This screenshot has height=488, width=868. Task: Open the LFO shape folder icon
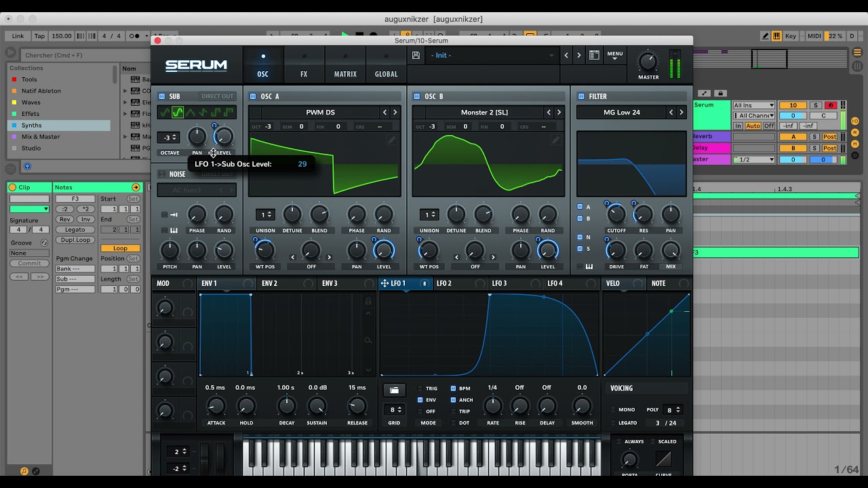(x=394, y=390)
